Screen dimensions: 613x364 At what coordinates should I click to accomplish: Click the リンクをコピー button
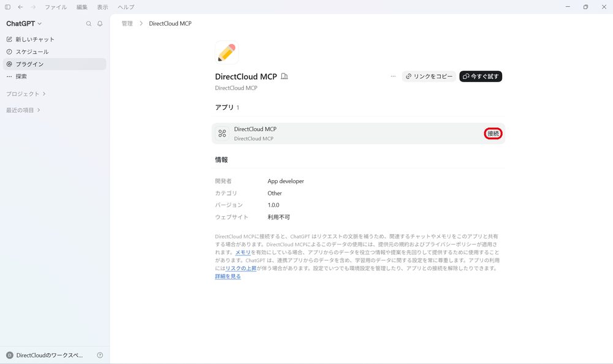(x=429, y=76)
